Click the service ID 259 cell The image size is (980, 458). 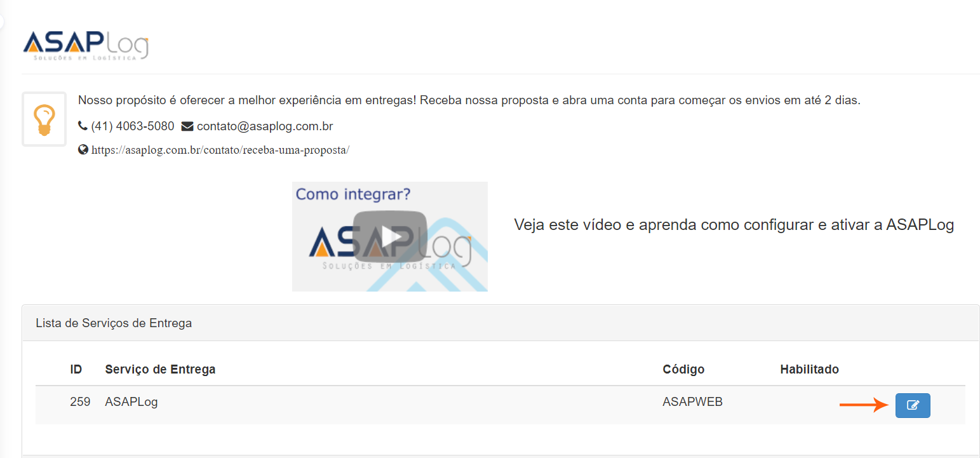pyautogui.click(x=80, y=401)
